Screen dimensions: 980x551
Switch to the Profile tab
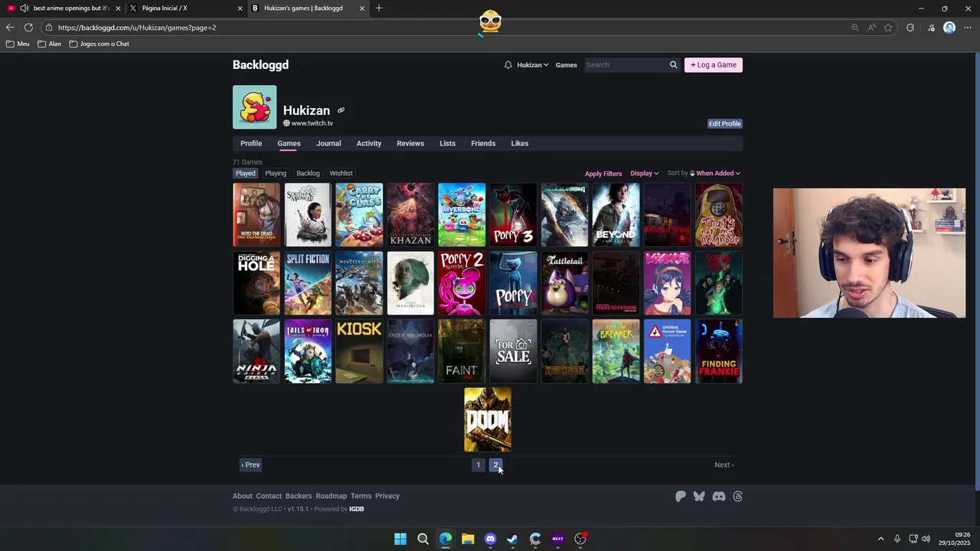[x=251, y=144]
